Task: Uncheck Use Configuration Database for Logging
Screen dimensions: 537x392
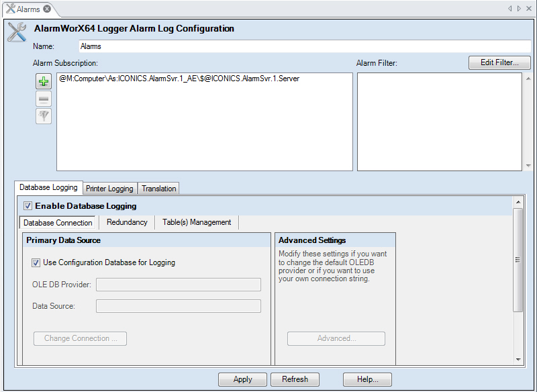Action: pos(36,262)
